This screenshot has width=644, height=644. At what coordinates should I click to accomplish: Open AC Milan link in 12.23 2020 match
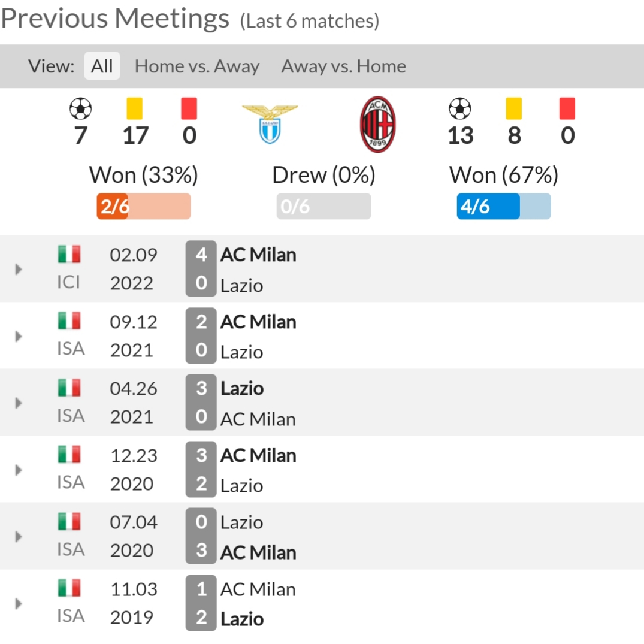pyautogui.click(x=258, y=455)
